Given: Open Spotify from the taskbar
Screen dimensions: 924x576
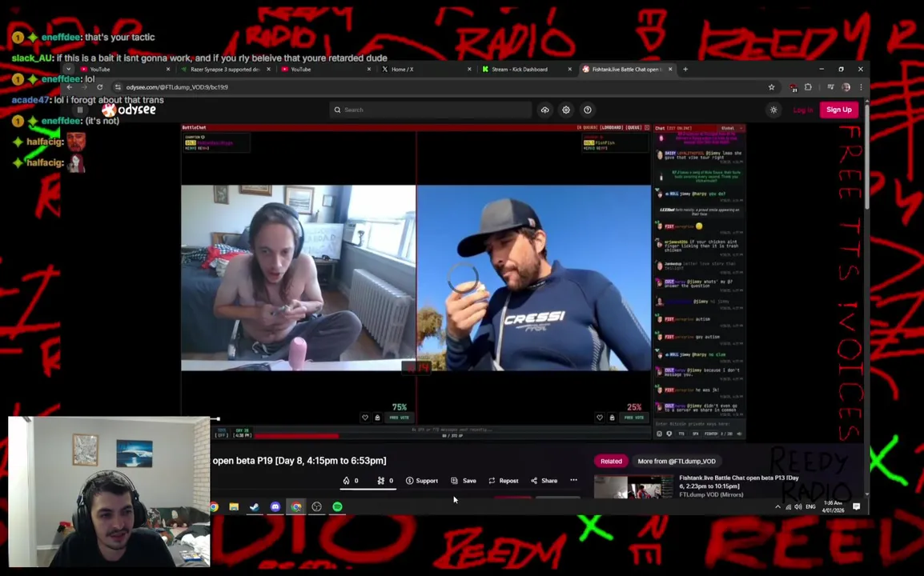Looking at the screenshot, I should tap(337, 507).
